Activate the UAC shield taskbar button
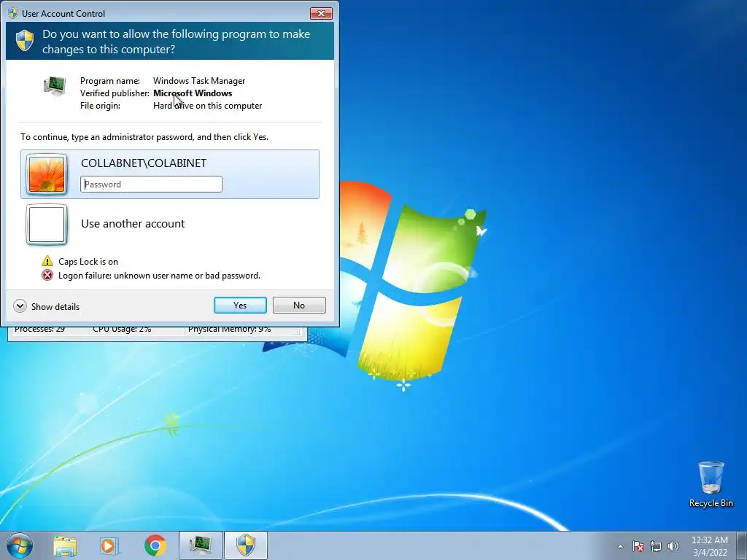This screenshot has height=560, width=747. coord(246,545)
